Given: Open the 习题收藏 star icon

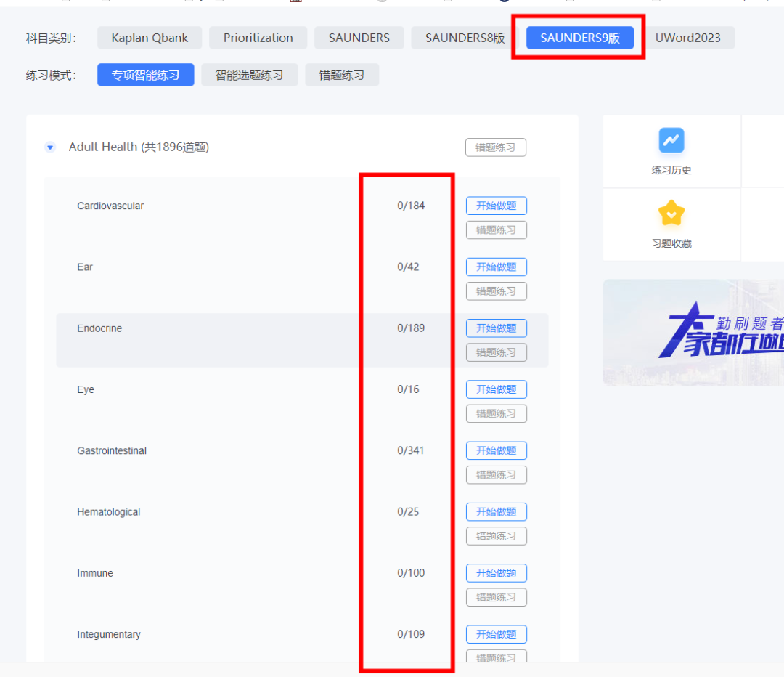Looking at the screenshot, I should click(x=671, y=213).
